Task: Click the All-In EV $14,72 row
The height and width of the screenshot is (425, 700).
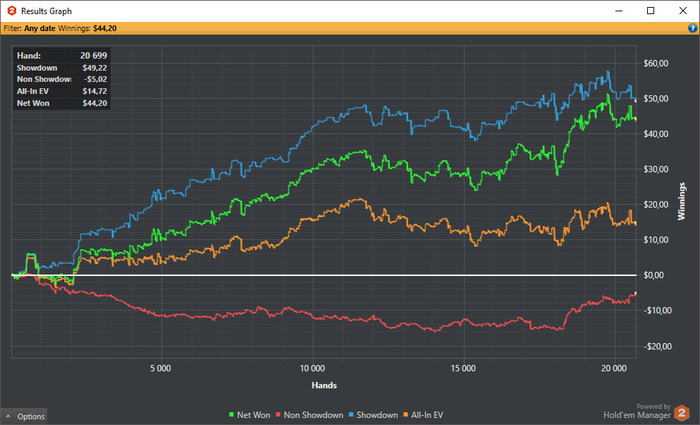Action: point(62,91)
